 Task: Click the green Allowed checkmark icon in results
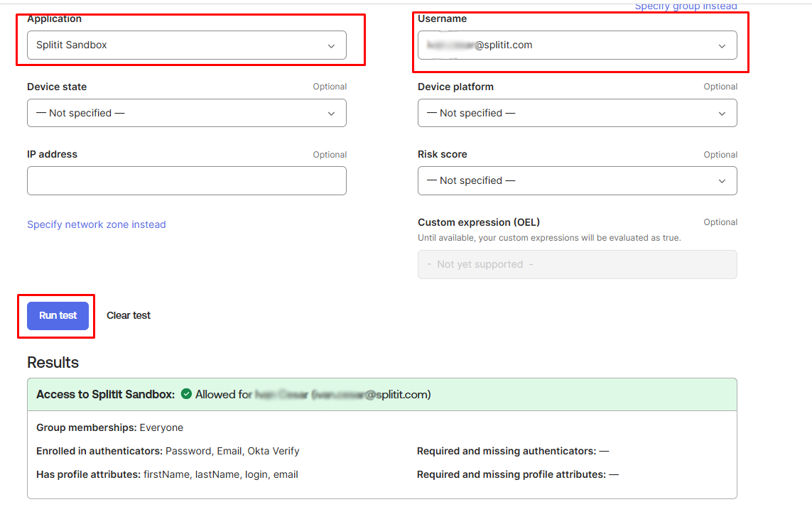[x=186, y=394]
